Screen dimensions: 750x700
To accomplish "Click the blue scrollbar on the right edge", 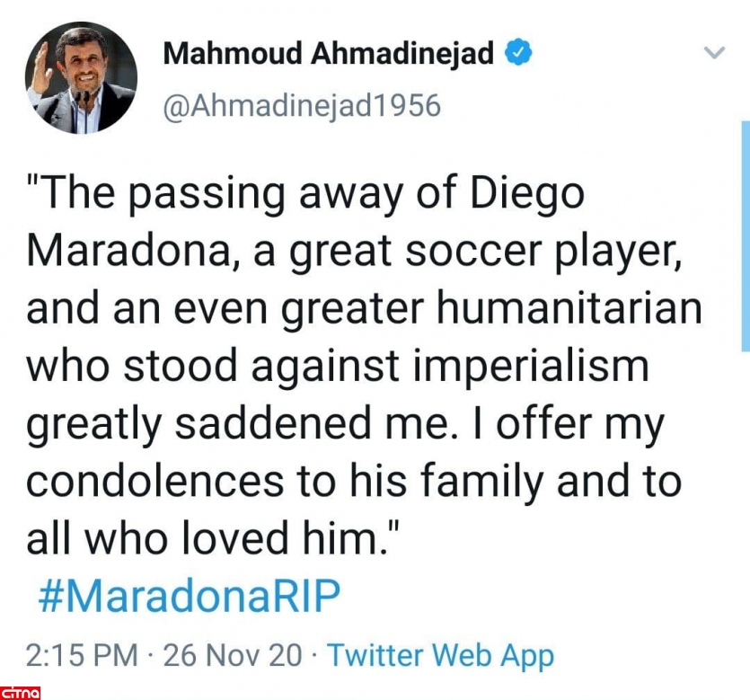I will click(745, 235).
